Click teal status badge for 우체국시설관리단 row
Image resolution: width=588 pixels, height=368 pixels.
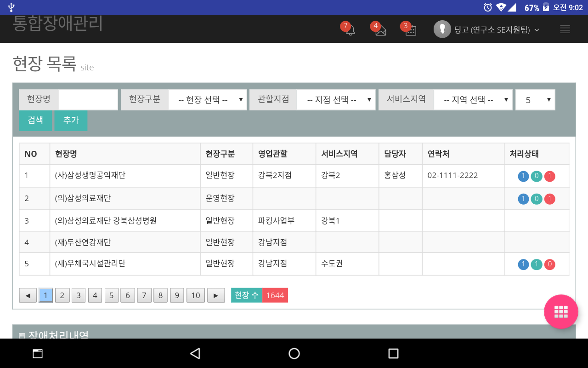pyautogui.click(x=537, y=264)
